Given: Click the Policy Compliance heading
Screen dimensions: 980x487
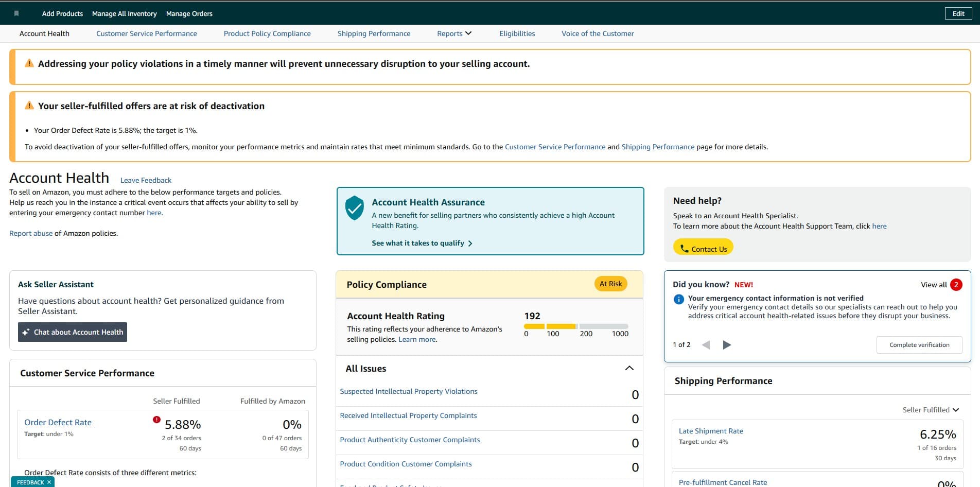Looking at the screenshot, I should (387, 285).
